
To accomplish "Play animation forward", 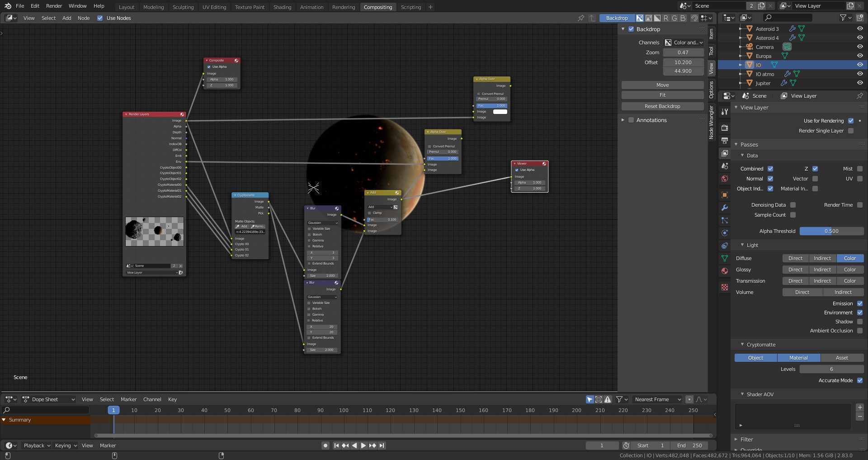I will 363,446.
